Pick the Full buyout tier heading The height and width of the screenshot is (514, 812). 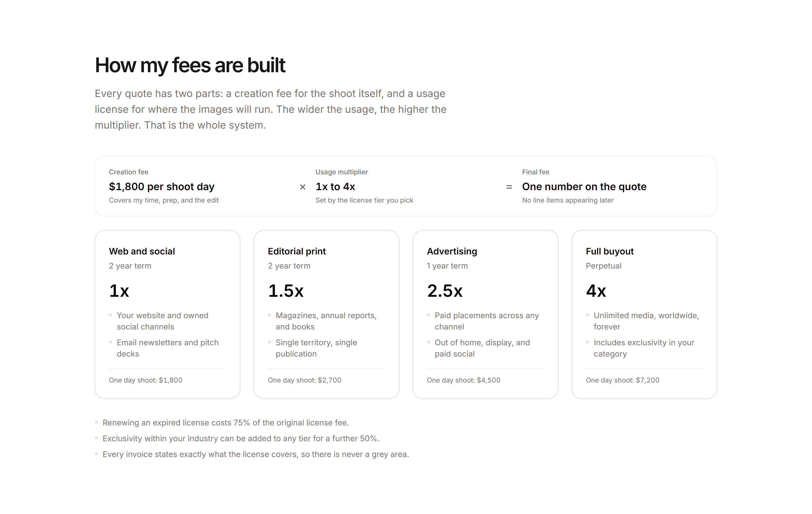610,251
